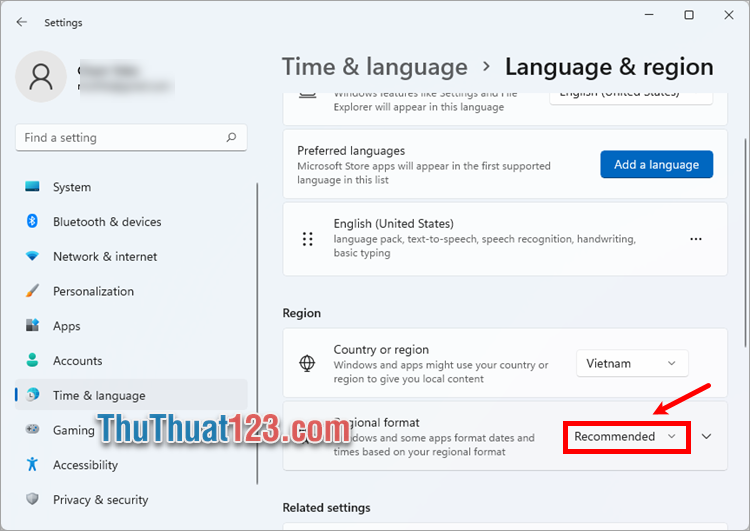Open the Windows display language dropdown
The width and height of the screenshot is (750, 531).
[x=631, y=97]
